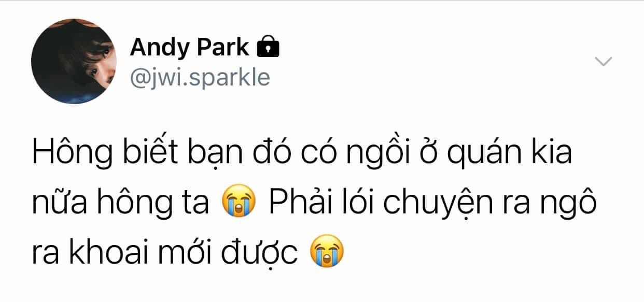Click the display name Andy Park

coord(189,47)
